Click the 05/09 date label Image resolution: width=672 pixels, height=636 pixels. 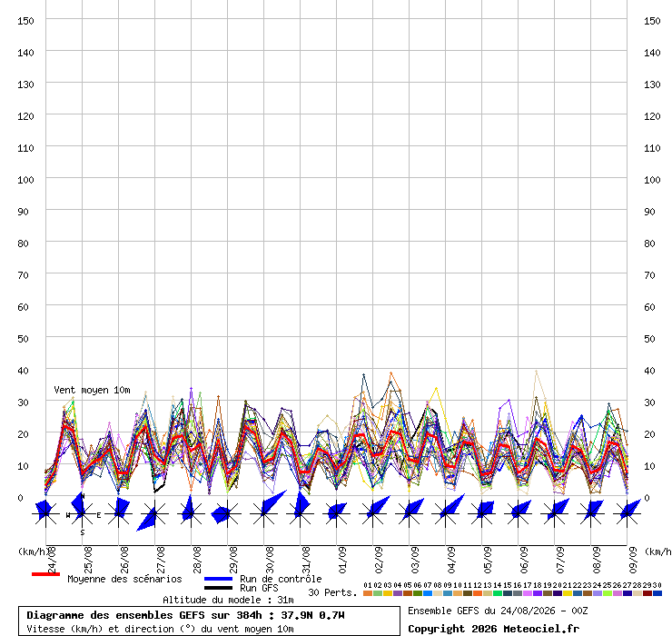(488, 560)
